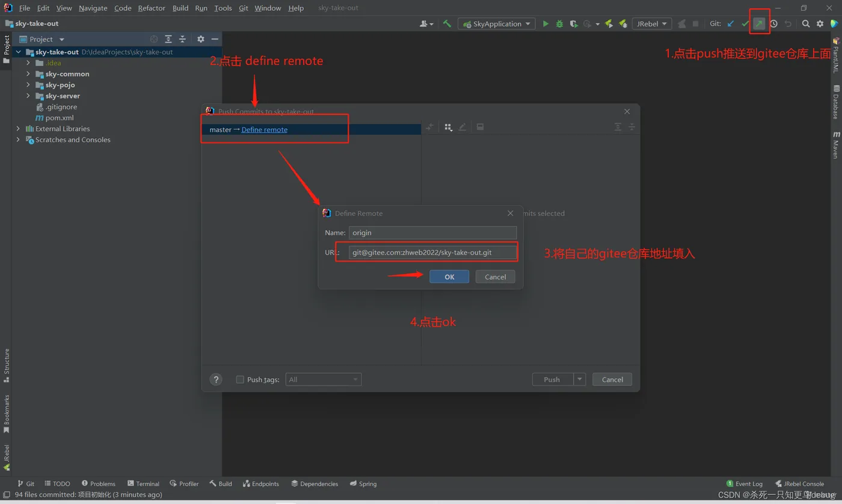This screenshot has height=504, width=842.
Task: Expand the sky-pojo module node
Action: (28, 85)
